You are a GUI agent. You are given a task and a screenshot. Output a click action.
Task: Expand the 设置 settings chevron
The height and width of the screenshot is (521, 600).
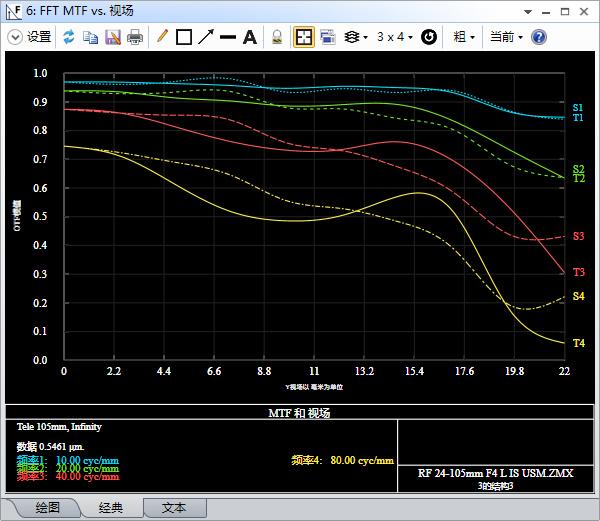(15, 37)
